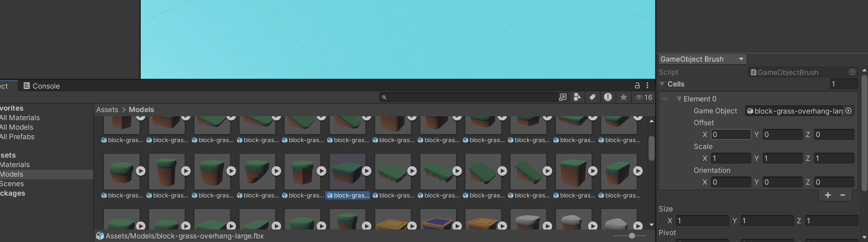Select All Prefabs under Favorites
The width and height of the screenshot is (868, 242).
tap(17, 137)
